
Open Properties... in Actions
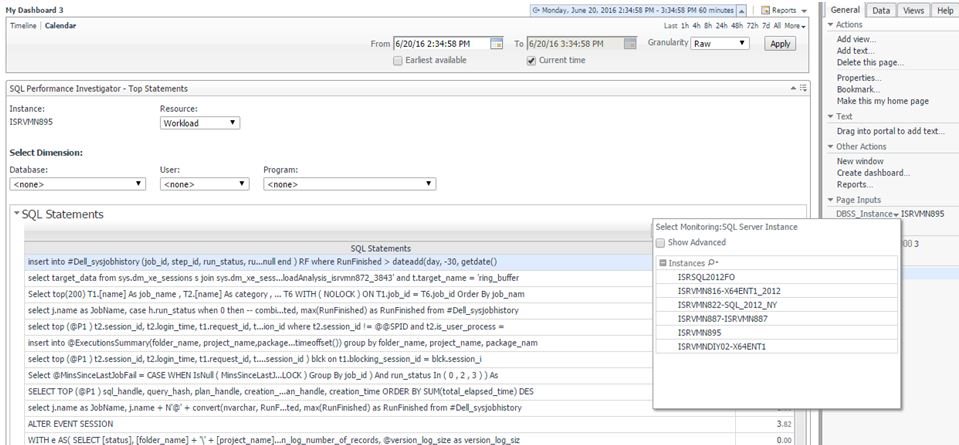pos(859,78)
